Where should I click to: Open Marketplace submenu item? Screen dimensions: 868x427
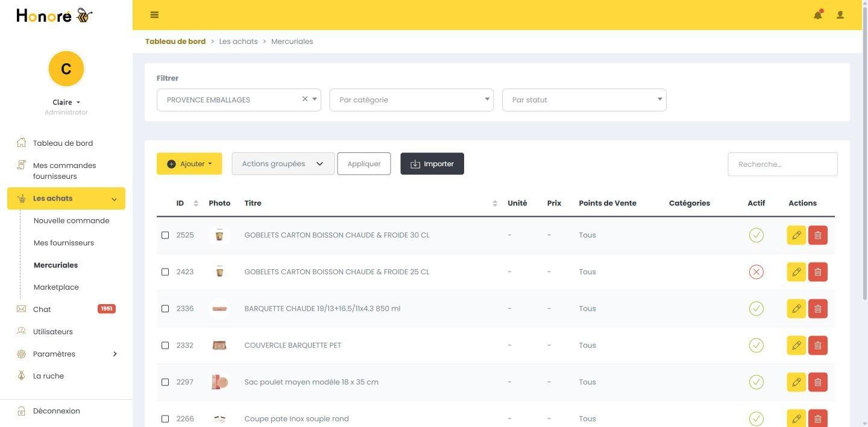[x=56, y=287]
